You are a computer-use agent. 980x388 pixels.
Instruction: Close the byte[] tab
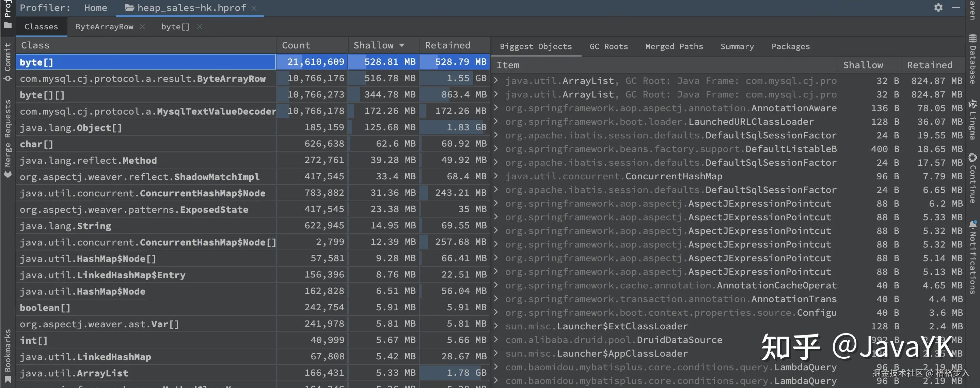(199, 27)
